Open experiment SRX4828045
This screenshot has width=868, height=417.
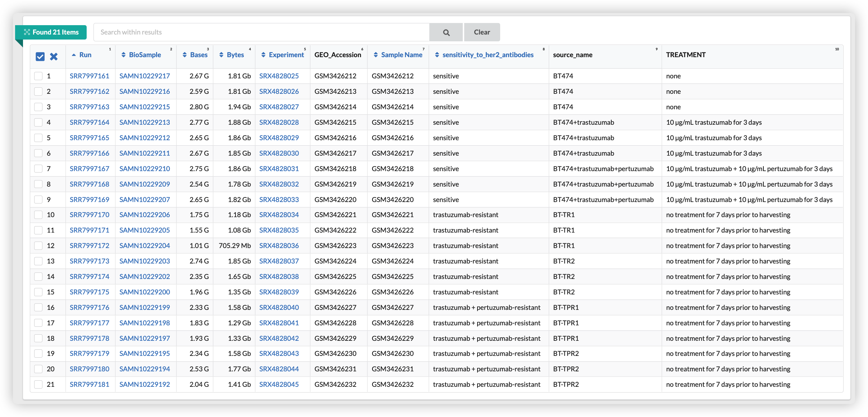(279, 384)
